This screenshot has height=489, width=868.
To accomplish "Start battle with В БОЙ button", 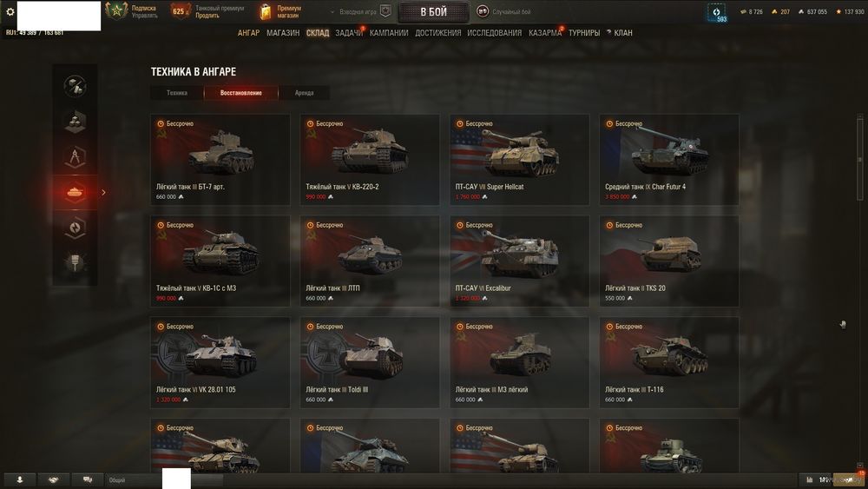I will click(433, 11).
